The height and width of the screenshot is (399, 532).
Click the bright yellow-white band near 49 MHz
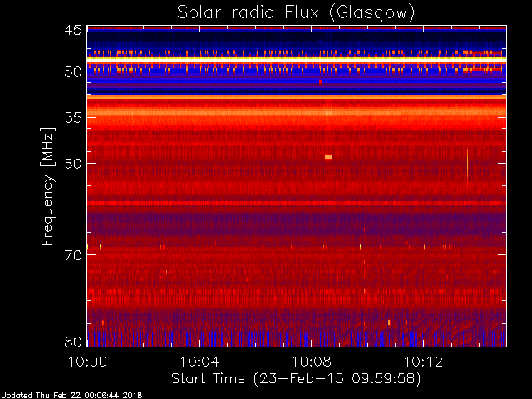(297, 60)
